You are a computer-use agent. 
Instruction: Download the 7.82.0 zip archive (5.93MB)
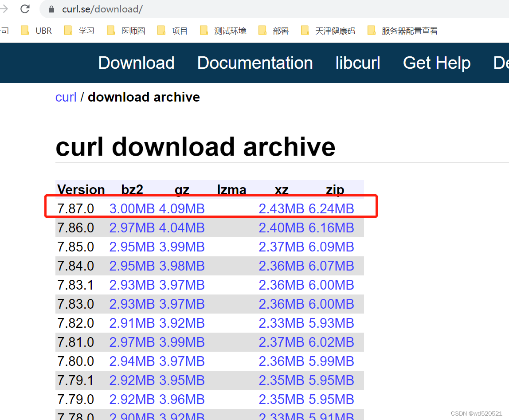tap(331, 323)
